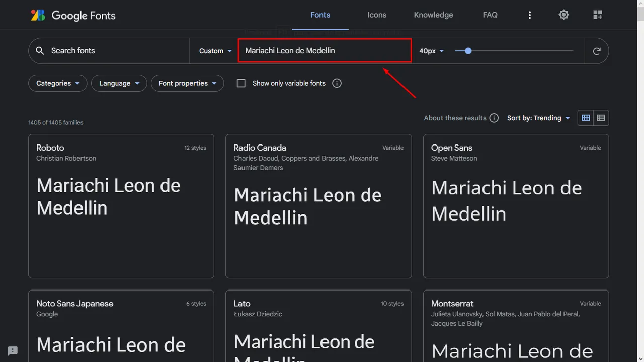
Task: Click the font size slider handle
Action: 468,51
